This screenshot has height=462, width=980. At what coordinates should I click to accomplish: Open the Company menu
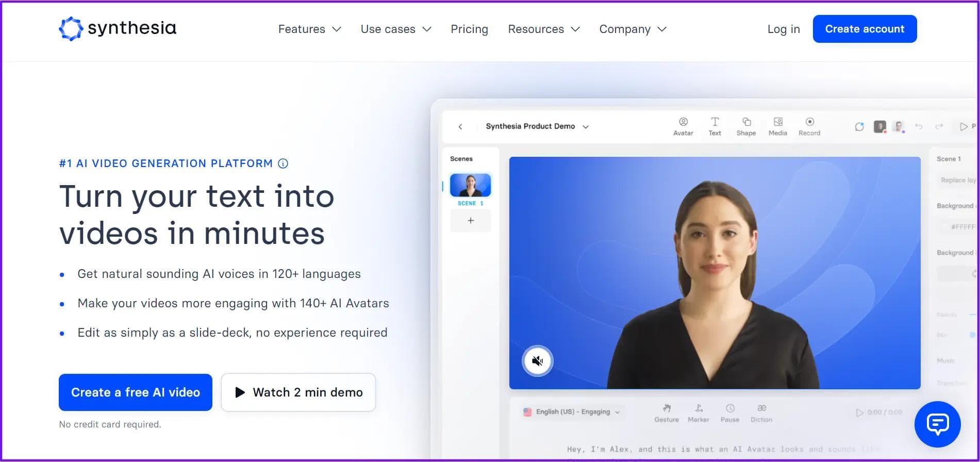point(633,29)
